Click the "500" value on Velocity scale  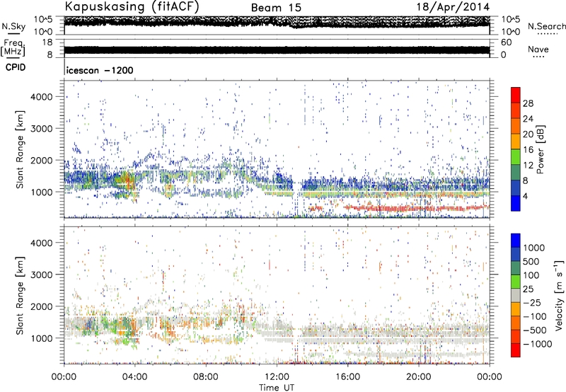point(531,262)
